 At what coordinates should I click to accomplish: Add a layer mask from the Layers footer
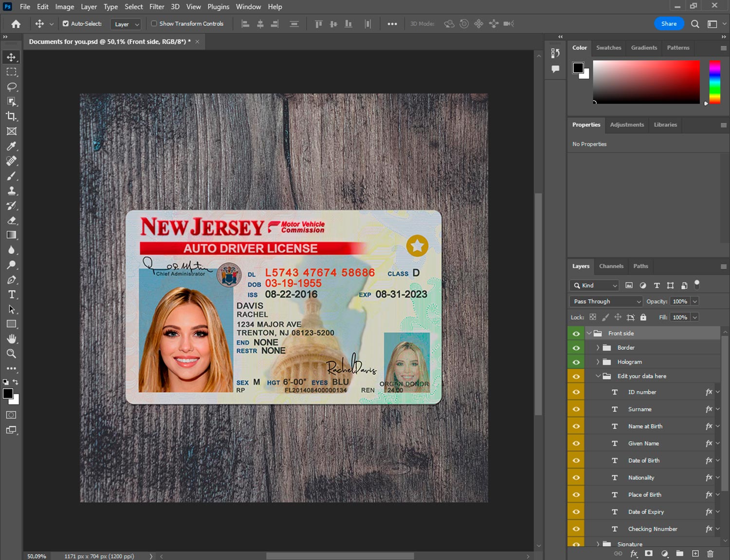click(x=649, y=554)
